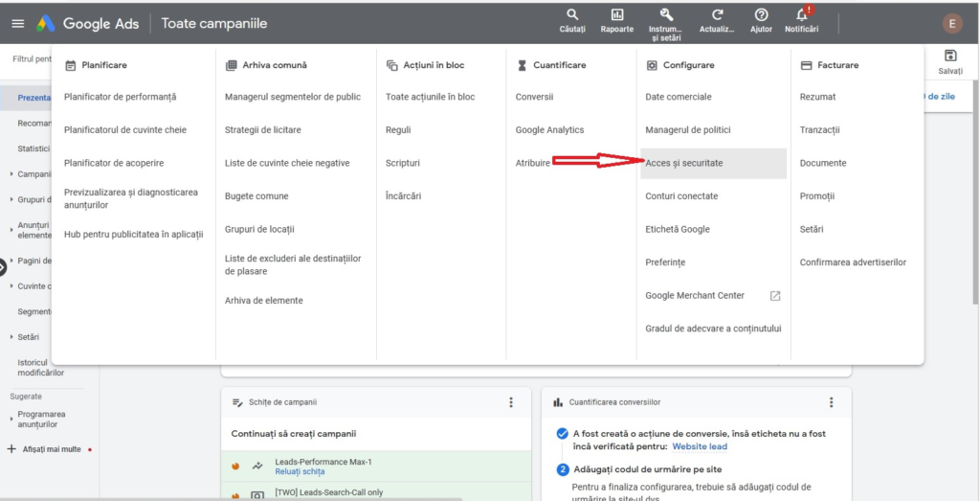Open Schițe de campanii card options menu
This screenshot has height=501, width=980.
pyautogui.click(x=511, y=402)
